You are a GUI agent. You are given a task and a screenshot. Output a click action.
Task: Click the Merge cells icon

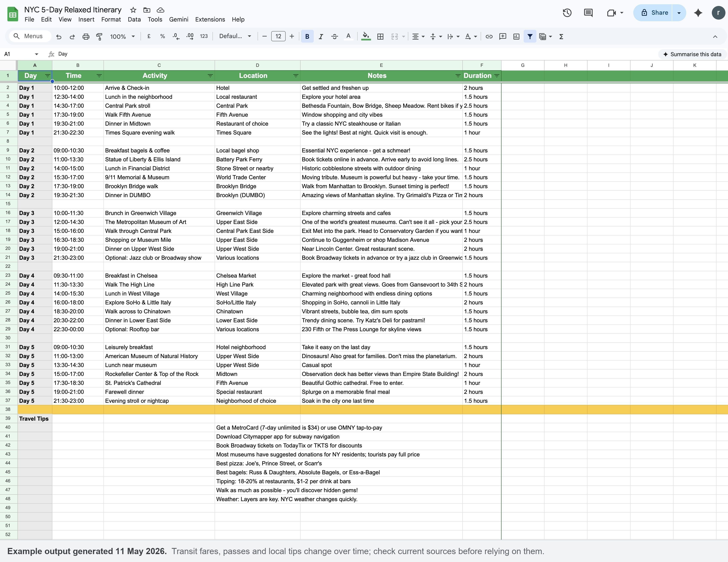[x=395, y=37]
